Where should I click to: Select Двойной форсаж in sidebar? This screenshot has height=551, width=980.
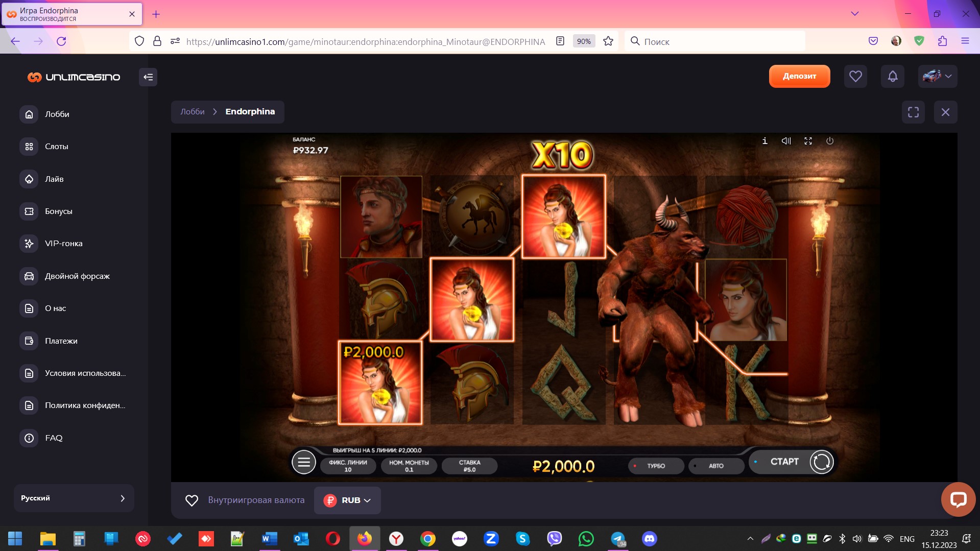77,276
